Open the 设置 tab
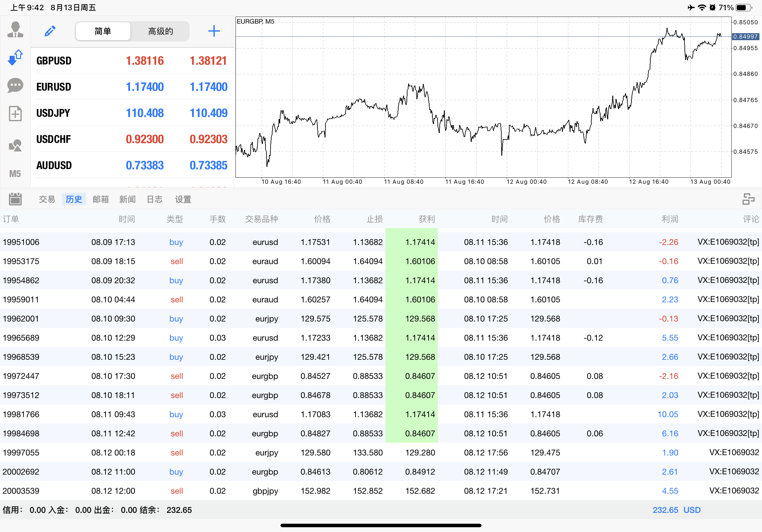 click(x=183, y=199)
